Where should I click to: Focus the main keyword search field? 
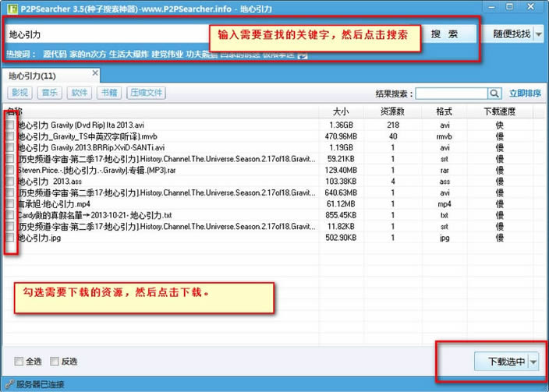(108, 34)
